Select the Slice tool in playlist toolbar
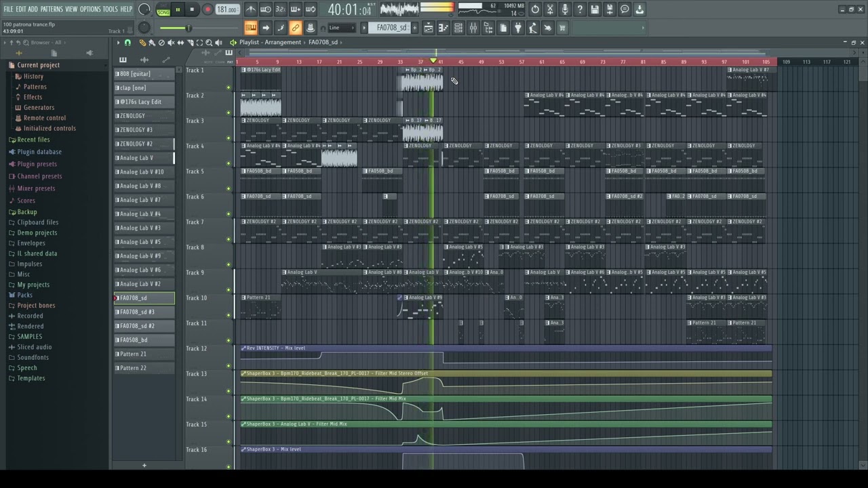The width and height of the screenshot is (868, 488). coord(190,43)
